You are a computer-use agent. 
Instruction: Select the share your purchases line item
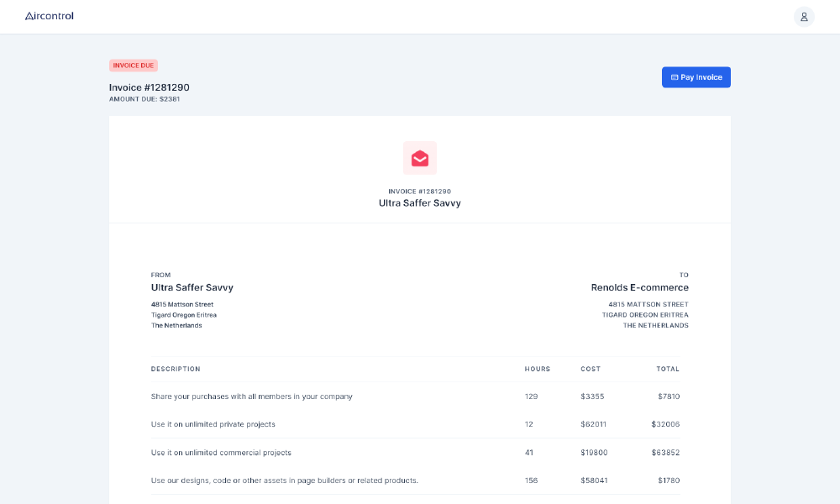coord(251,396)
